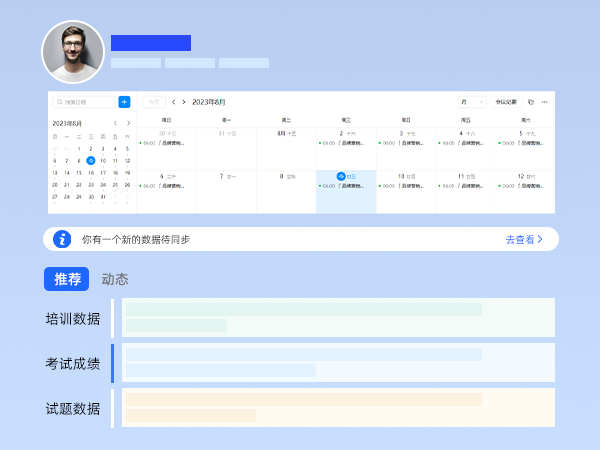Click previous month arrow in mini calendar
Screen dimensions: 600x450
tap(115, 123)
